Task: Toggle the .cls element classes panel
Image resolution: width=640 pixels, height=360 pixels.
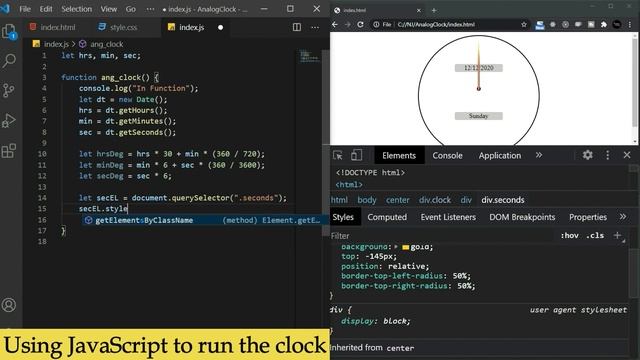Action: click(595, 236)
